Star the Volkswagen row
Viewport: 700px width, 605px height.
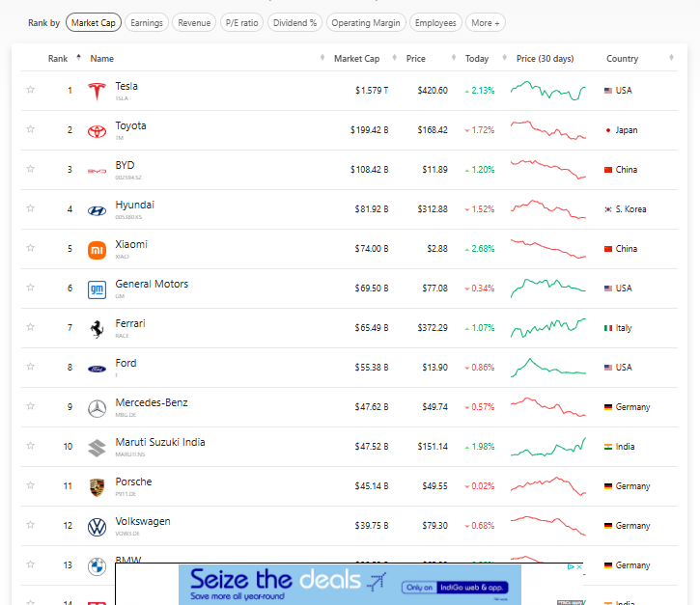pyautogui.click(x=30, y=525)
